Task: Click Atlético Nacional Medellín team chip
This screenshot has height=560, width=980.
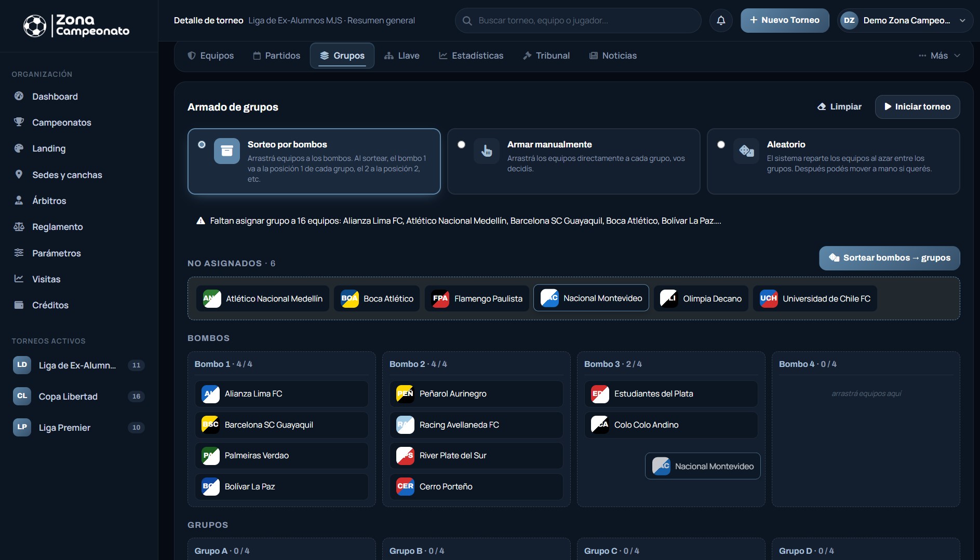Action: pos(263,298)
